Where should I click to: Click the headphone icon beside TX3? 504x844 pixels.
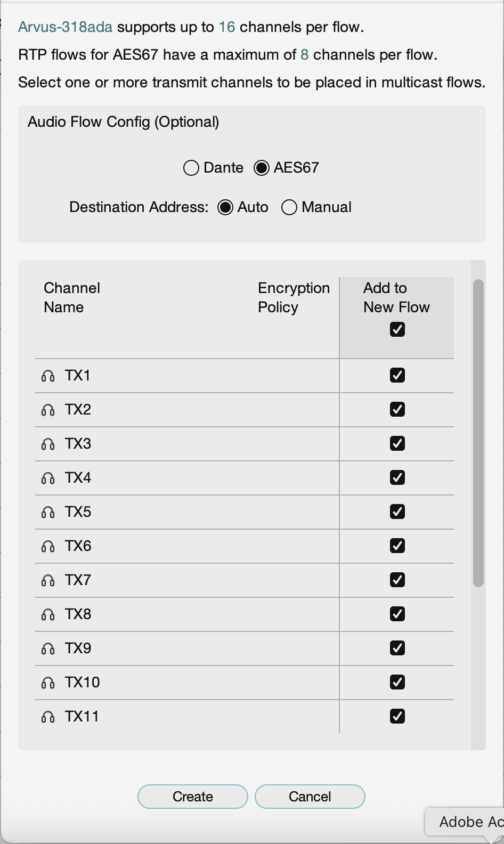click(48, 444)
